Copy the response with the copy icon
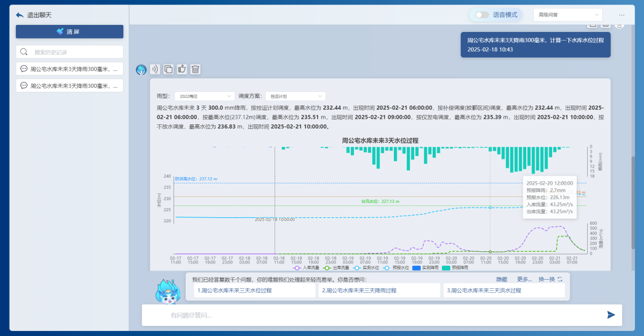Screen dimensions: 644x336 click(x=168, y=70)
